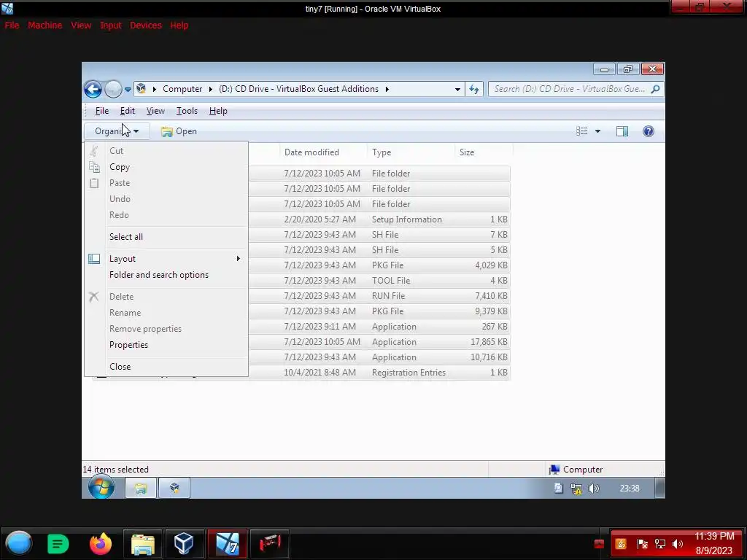
Task: Select the Setup Information row
Action: coord(379,219)
